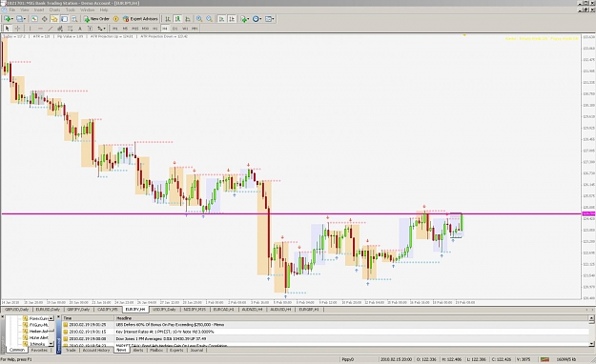This screenshot has height=364, width=596.
Task: Toggle the Expert Advisors button
Action: coord(140,19)
